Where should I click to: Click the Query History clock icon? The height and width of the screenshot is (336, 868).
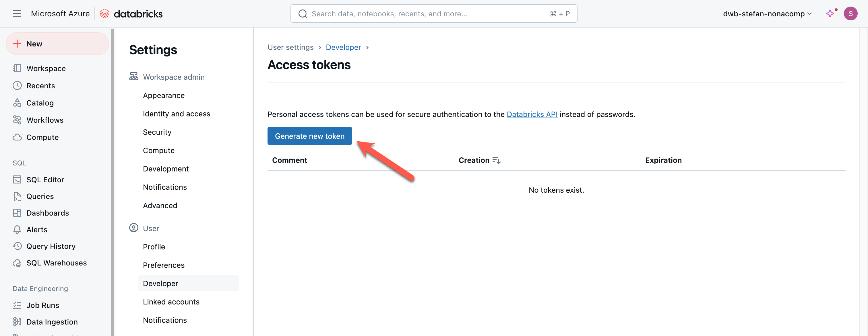pos(17,246)
